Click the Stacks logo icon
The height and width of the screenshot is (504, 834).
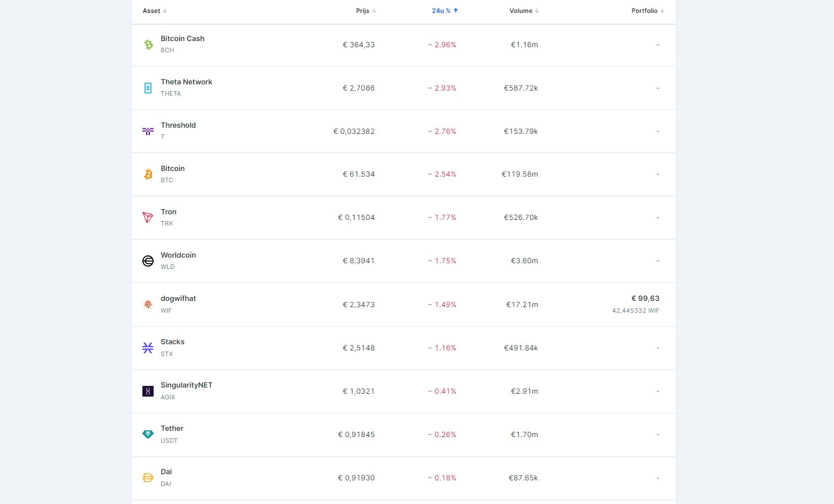148,348
